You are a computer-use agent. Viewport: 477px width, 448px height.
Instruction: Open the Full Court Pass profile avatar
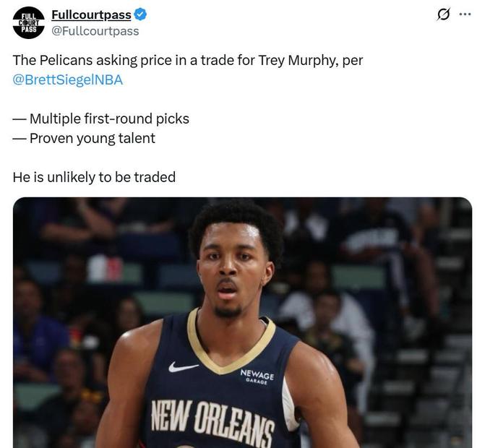click(29, 23)
